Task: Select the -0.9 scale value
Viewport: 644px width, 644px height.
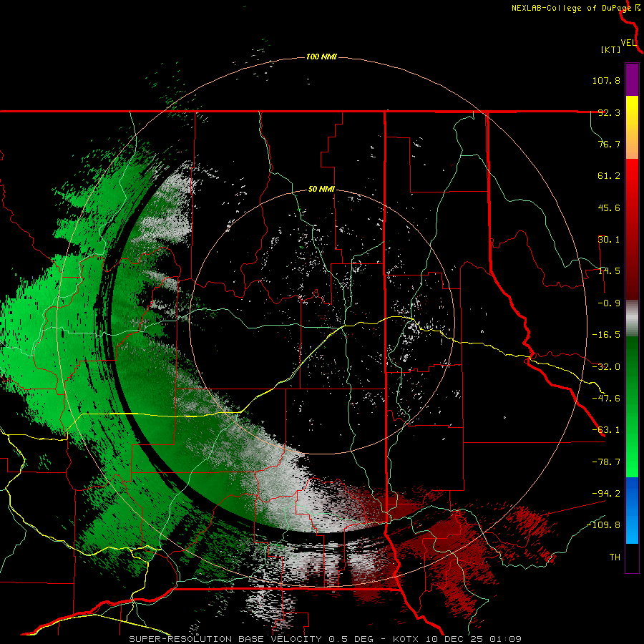Action: (609, 303)
